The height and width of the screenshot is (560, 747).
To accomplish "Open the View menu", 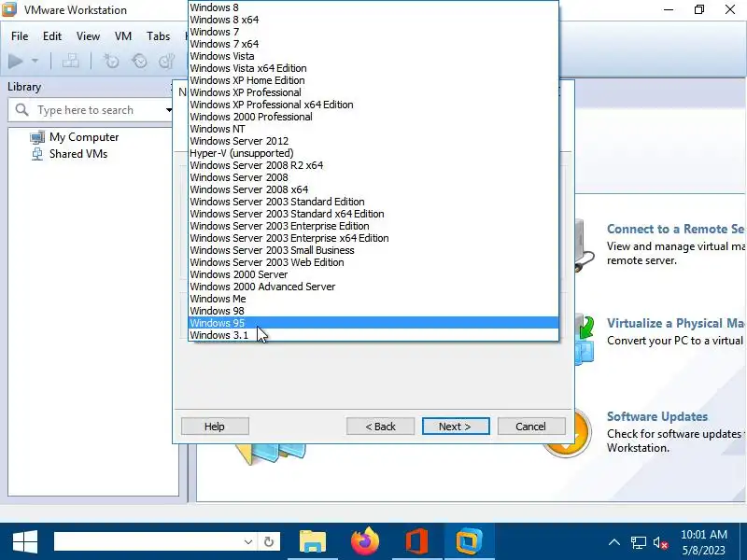I will [x=88, y=36].
